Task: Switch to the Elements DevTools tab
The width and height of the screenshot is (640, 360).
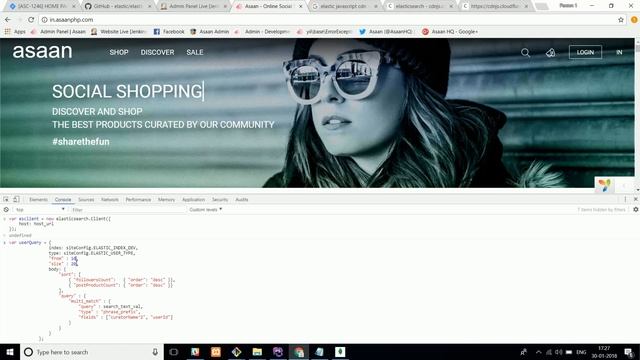Action: click(38, 200)
